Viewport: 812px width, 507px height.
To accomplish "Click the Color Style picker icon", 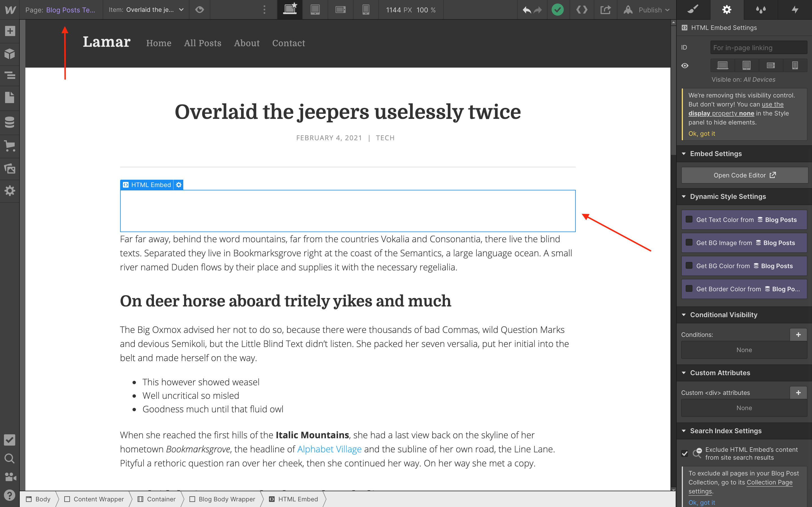I will tap(761, 9).
